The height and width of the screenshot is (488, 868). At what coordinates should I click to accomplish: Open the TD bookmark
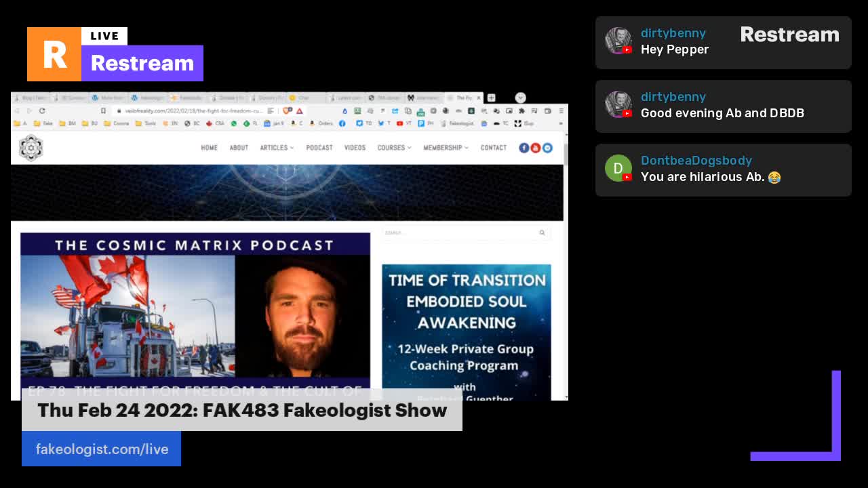[x=364, y=123]
